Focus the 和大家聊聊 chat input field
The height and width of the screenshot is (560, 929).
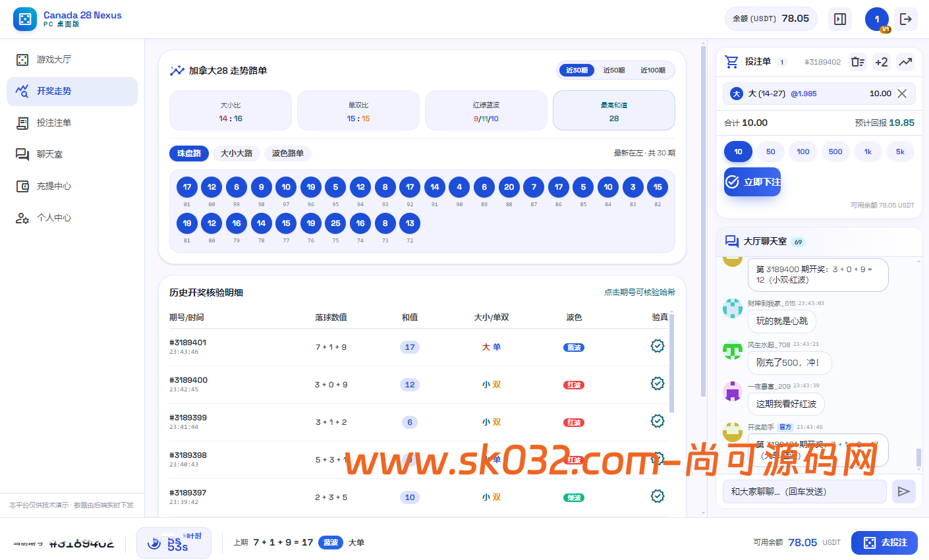(x=805, y=491)
